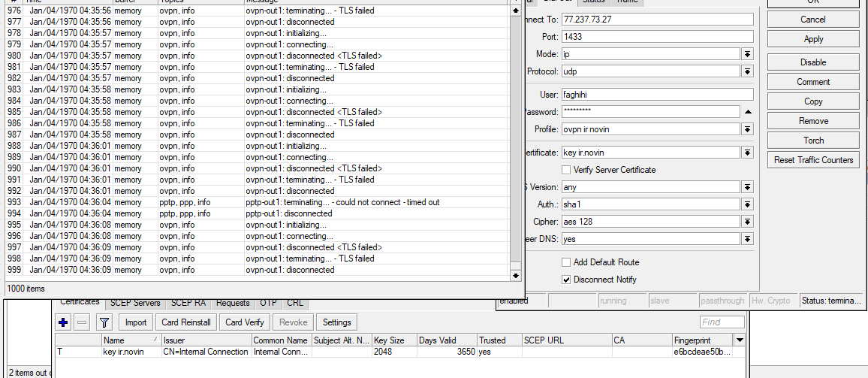The width and height of the screenshot is (868, 378).
Task: Add a new certificate with the plus icon
Action: click(63, 322)
